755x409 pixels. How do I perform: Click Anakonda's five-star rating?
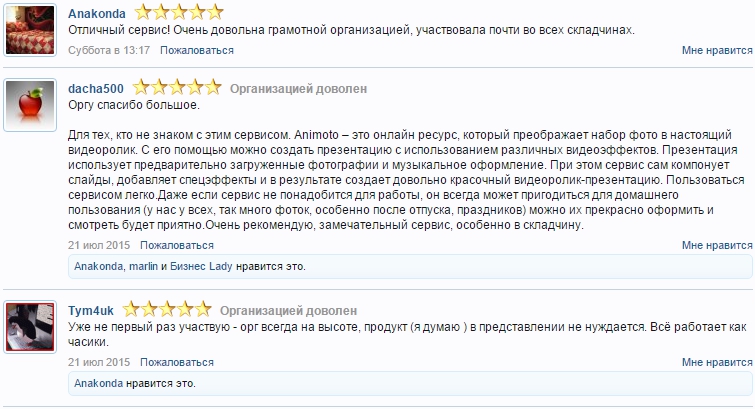click(178, 13)
